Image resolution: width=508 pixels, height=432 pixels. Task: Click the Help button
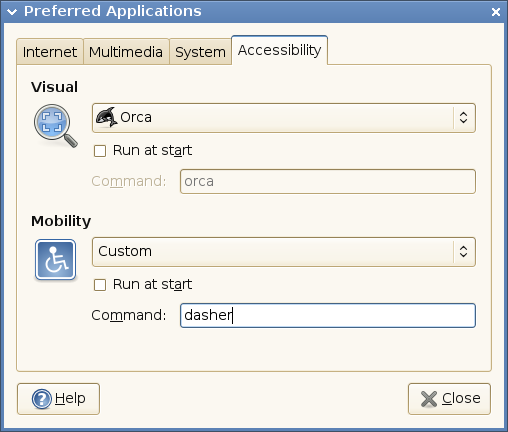58,399
